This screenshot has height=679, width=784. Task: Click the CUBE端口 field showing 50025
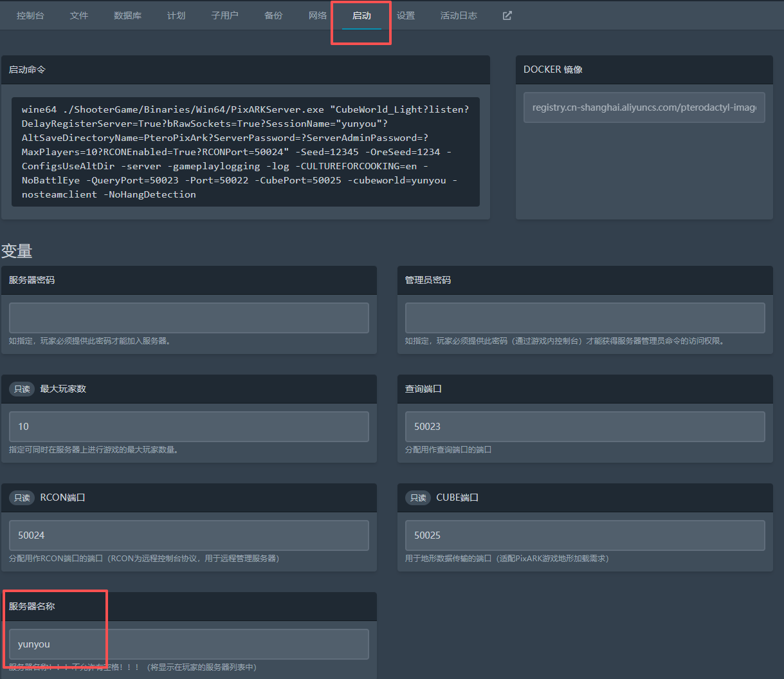tap(585, 535)
